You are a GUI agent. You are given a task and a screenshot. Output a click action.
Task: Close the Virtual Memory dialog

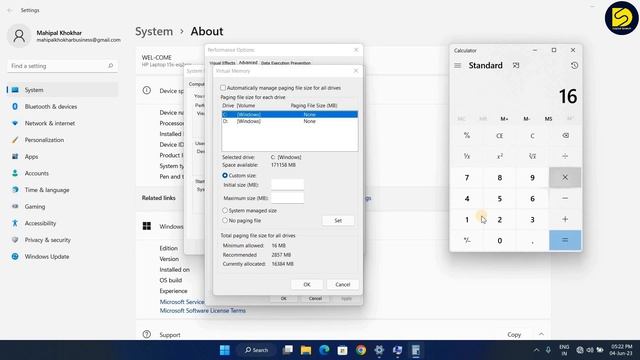point(356,71)
